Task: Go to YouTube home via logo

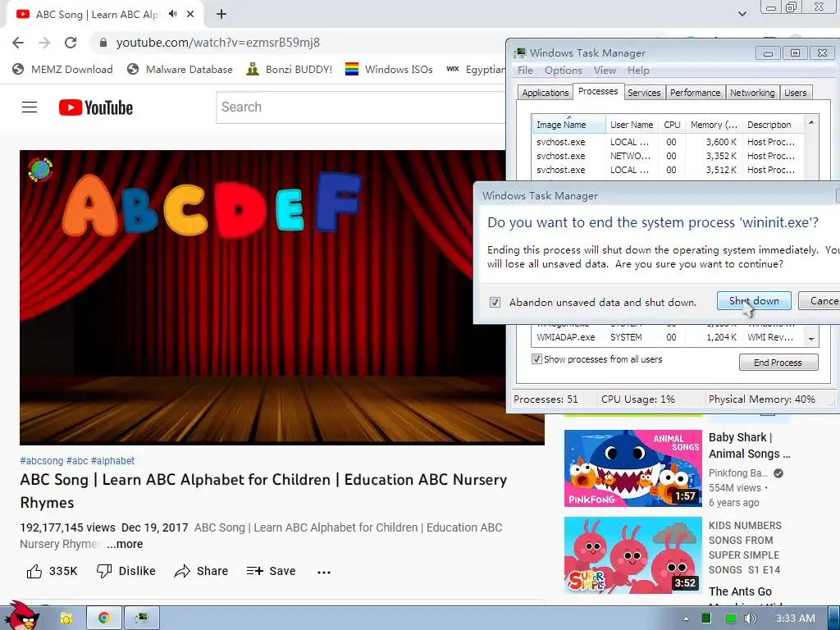Action: click(96, 107)
